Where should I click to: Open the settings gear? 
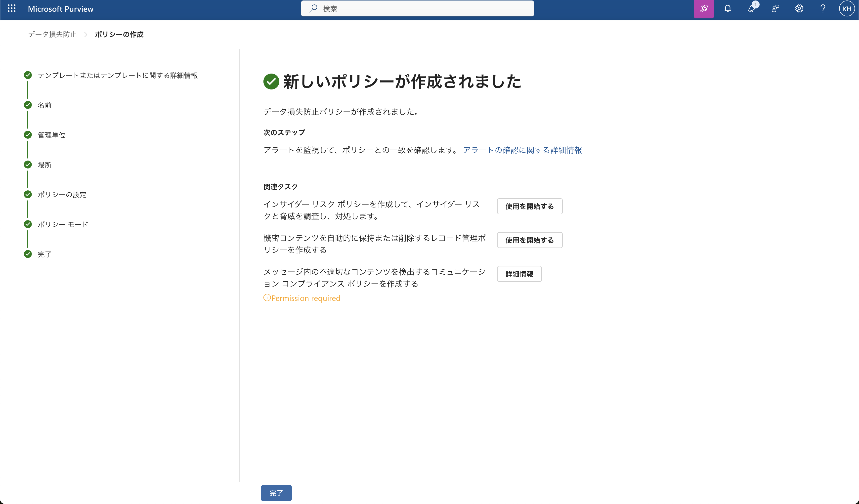[x=799, y=8]
